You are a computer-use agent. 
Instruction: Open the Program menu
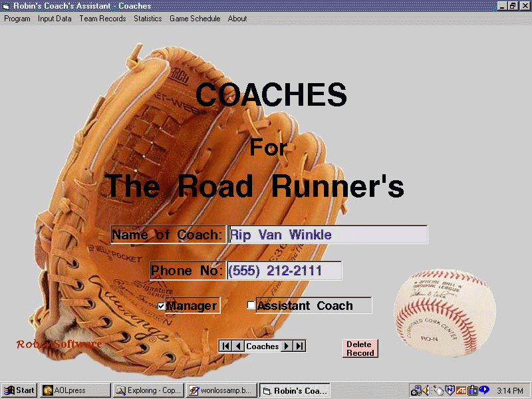tap(17, 19)
